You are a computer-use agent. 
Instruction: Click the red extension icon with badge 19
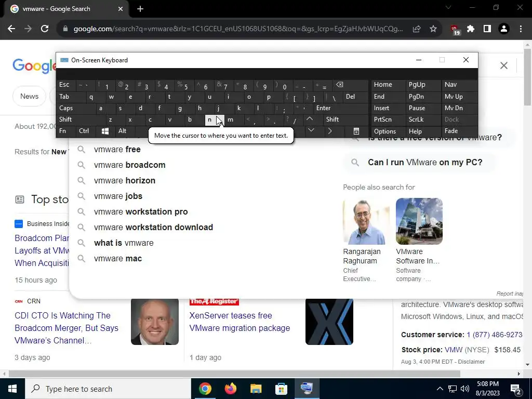[455, 30]
